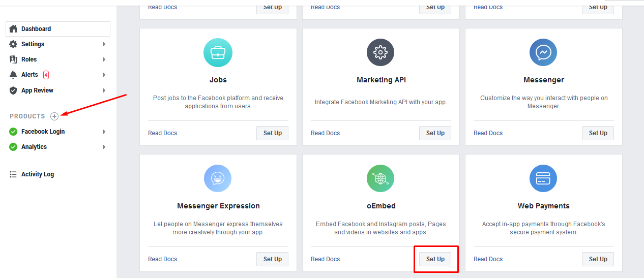
Task: Expand the Facebook Login submenu arrow
Action: click(x=104, y=132)
